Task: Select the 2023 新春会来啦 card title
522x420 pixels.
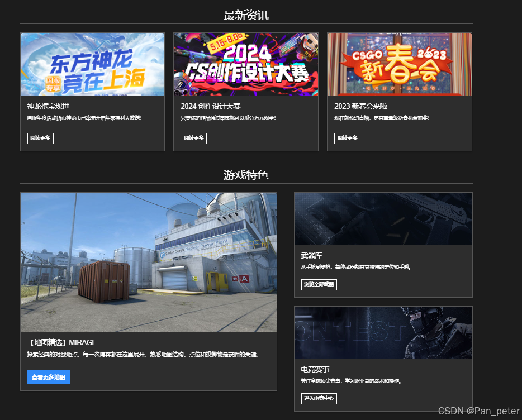Action: (x=360, y=107)
